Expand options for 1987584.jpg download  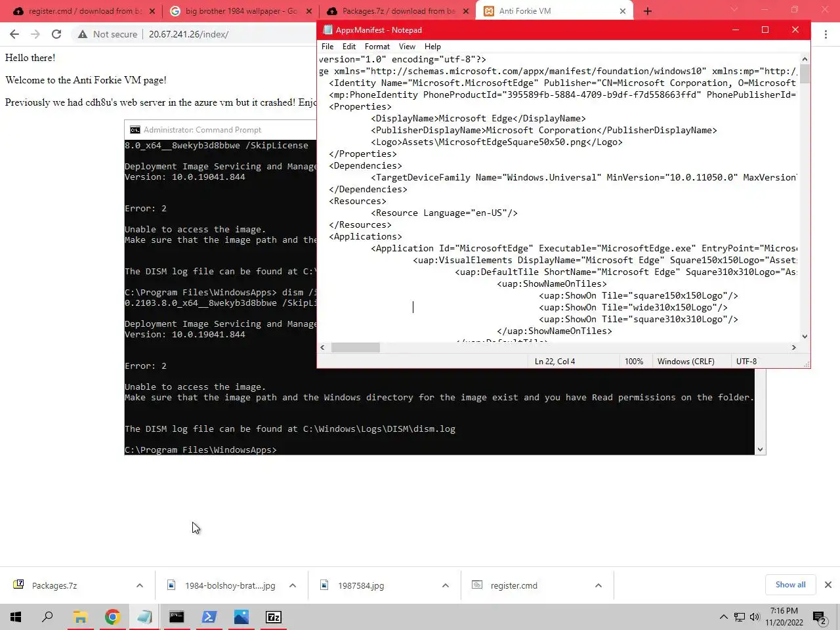(x=446, y=585)
